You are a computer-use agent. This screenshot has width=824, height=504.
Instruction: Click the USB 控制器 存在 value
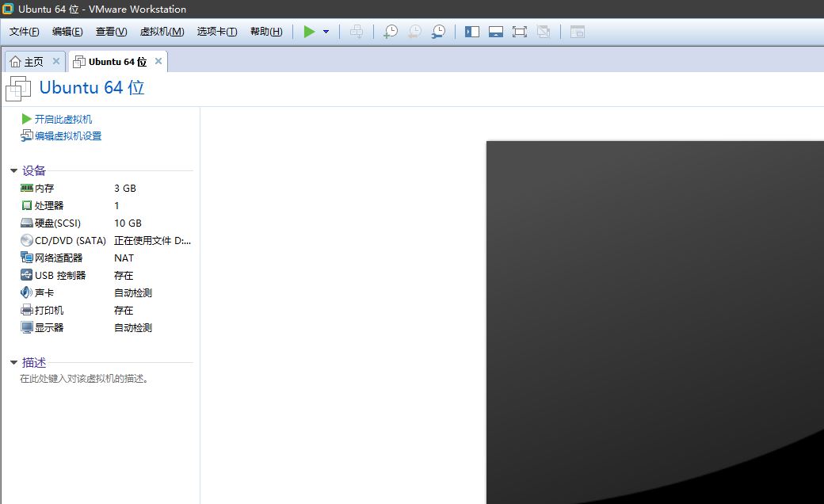pyautogui.click(x=124, y=276)
